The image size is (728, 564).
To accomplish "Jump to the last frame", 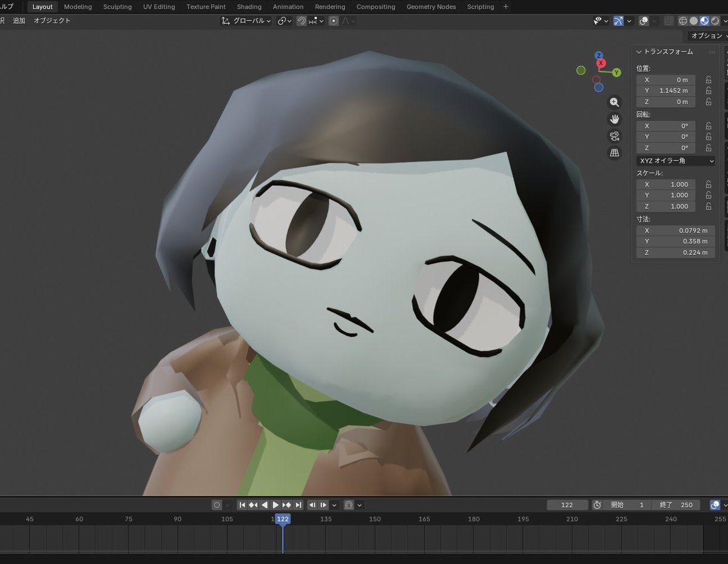I will pos(298,505).
